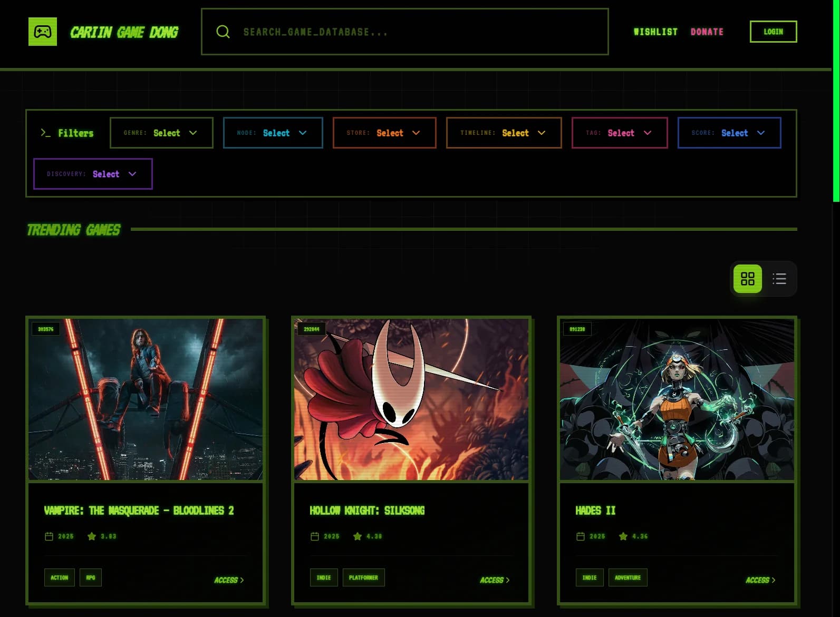
Task: Click the Hades II title
Action: point(596,511)
